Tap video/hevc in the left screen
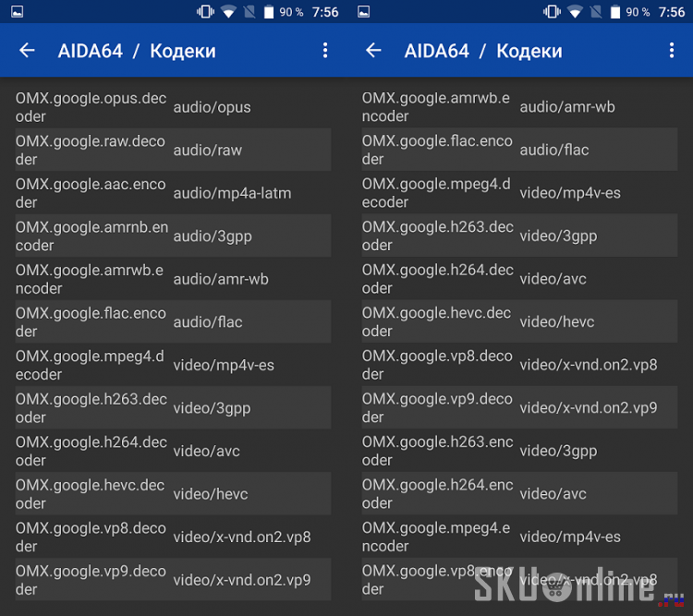Image resolution: width=693 pixels, height=616 pixels. [211, 494]
